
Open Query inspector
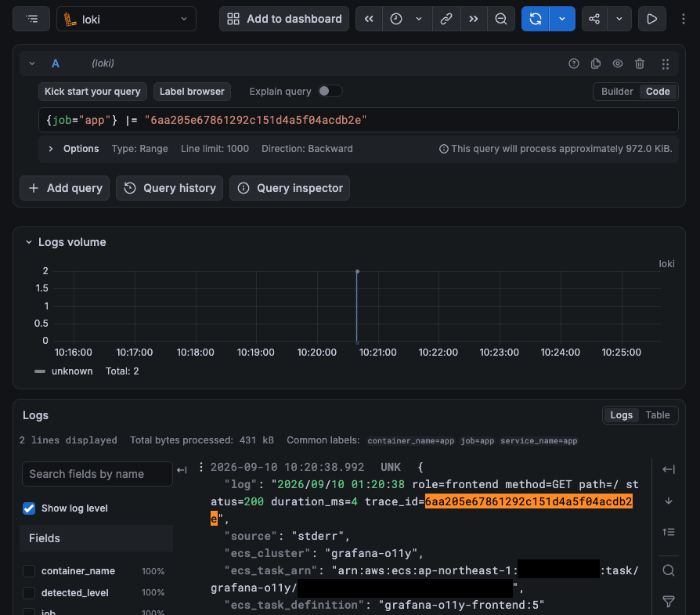coord(290,188)
